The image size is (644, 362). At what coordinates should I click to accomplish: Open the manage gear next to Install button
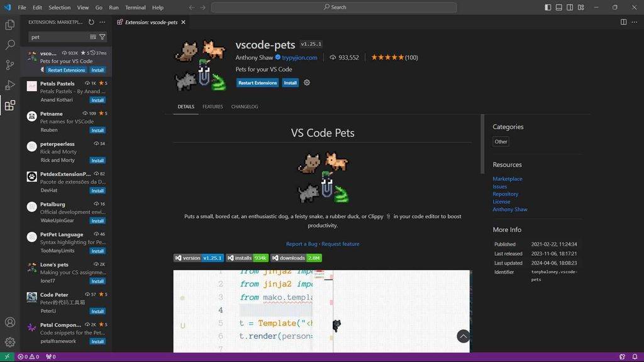(x=307, y=82)
